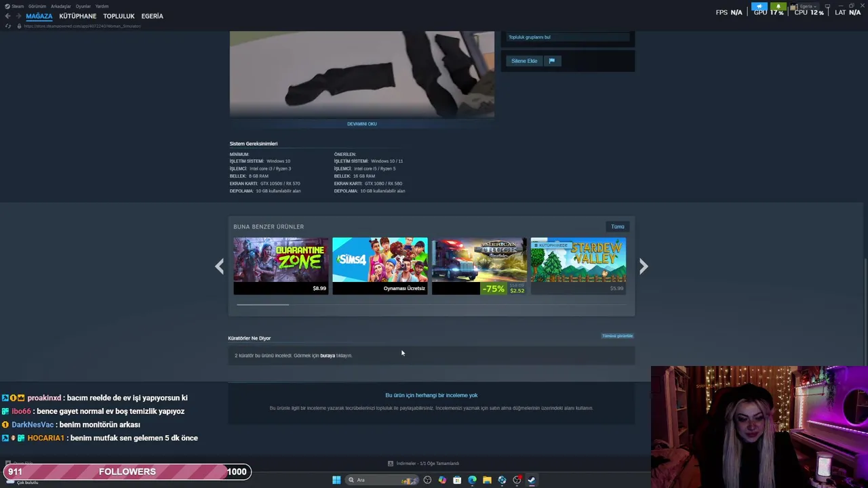The width and height of the screenshot is (868, 488).
Task: Open File Explorer from the taskbar
Action: click(487, 480)
